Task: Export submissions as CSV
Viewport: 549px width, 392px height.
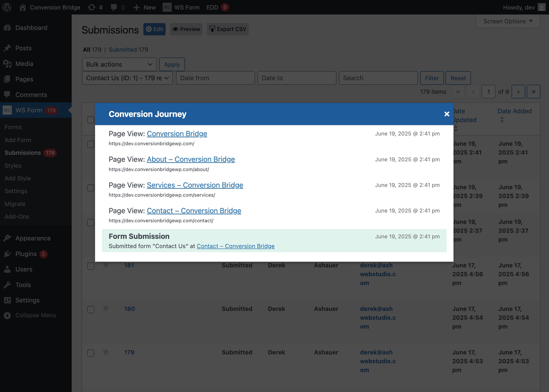Action: pyautogui.click(x=228, y=29)
